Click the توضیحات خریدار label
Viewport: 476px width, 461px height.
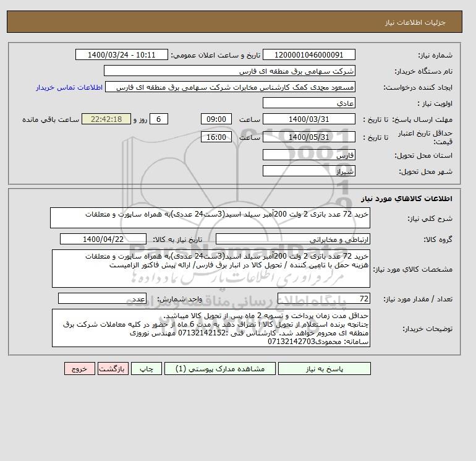tap(427, 329)
